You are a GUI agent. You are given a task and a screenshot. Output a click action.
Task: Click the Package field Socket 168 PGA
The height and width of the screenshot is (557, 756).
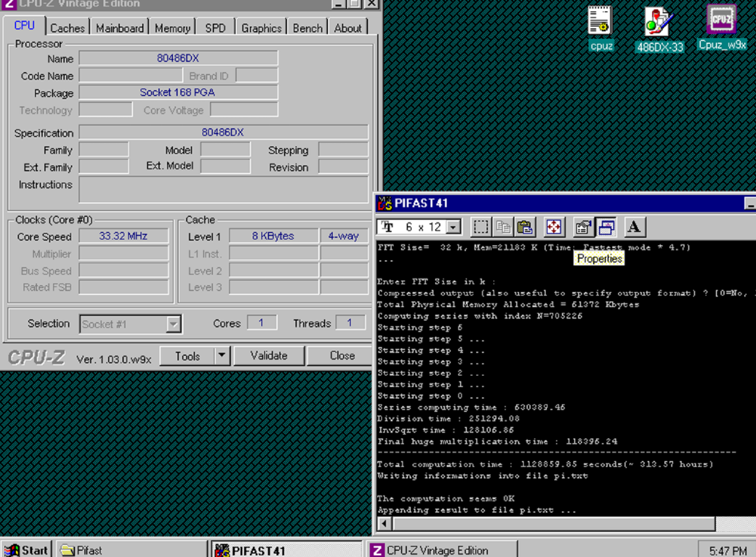pyautogui.click(x=178, y=92)
